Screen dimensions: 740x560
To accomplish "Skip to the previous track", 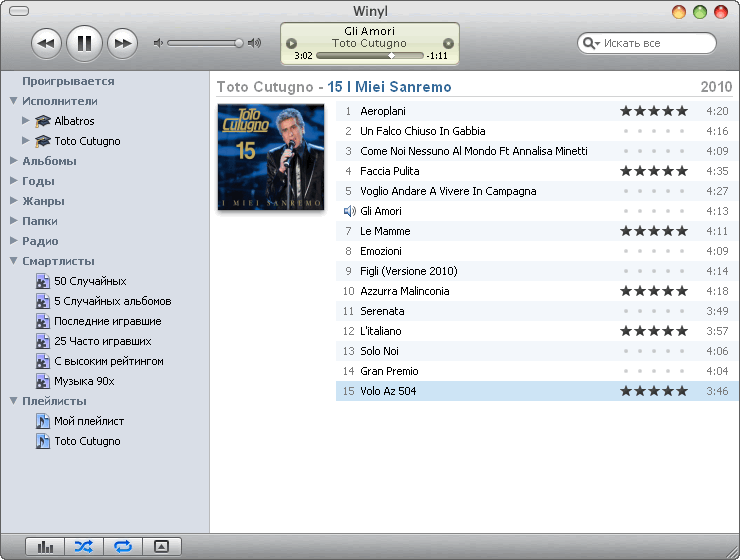I will click(x=46, y=43).
